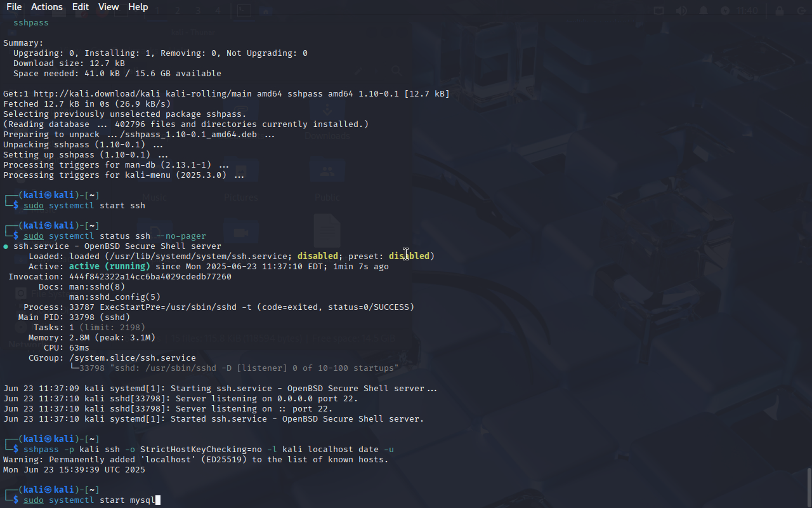Click the 'Download size: 12.7 kB' line
Viewport: 812px width, 508px height.
click(x=69, y=63)
